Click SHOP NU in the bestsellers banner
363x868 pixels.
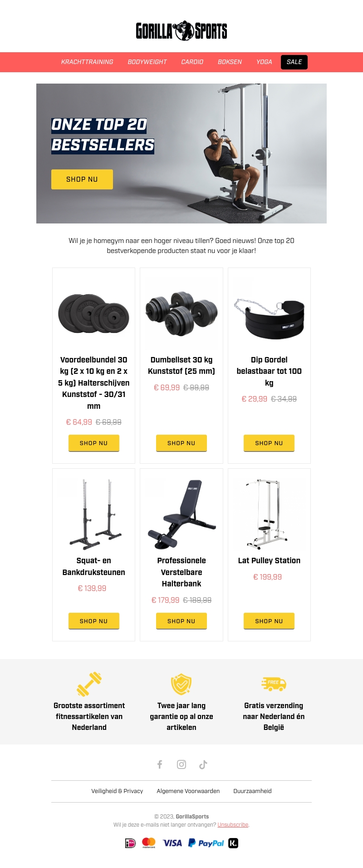[x=82, y=179]
